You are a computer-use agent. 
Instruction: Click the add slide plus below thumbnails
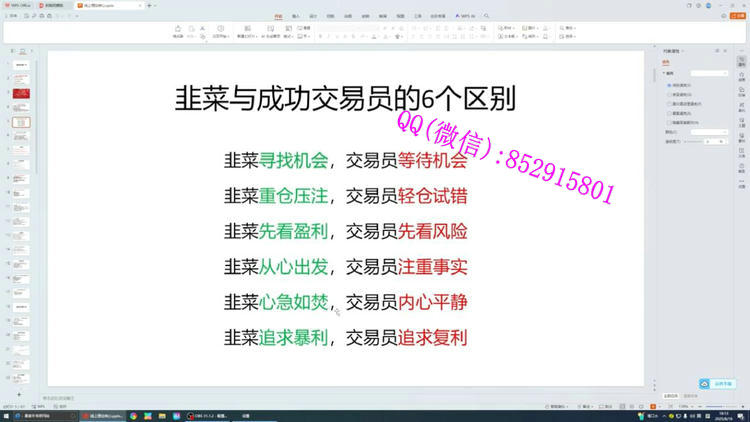point(20,394)
